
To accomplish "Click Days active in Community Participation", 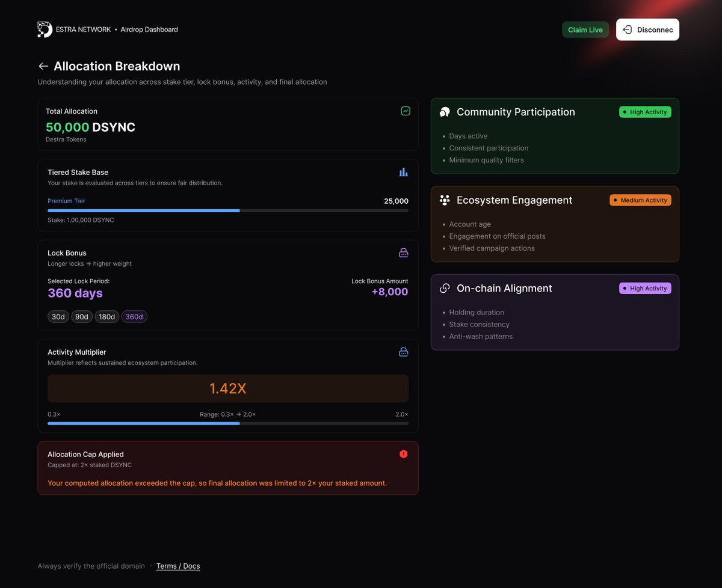I will (x=468, y=136).
